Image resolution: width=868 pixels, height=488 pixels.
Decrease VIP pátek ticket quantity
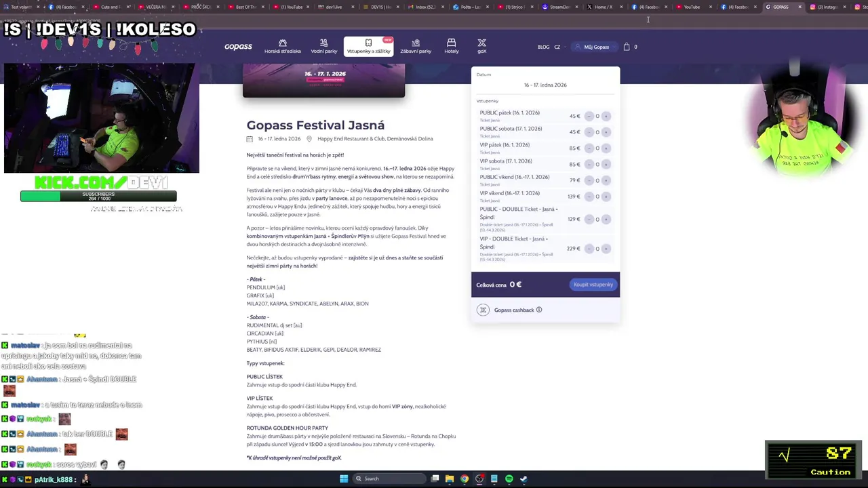pyautogui.click(x=589, y=148)
